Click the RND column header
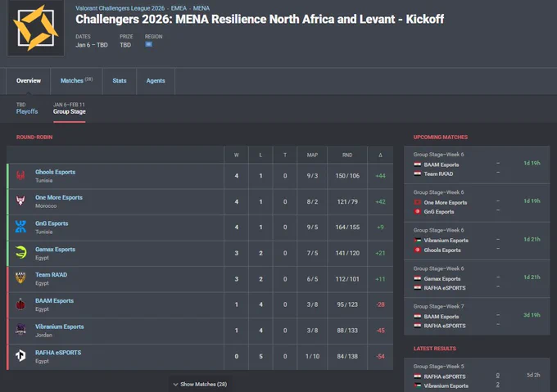The height and width of the screenshot is (392, 557). (347, 155)
